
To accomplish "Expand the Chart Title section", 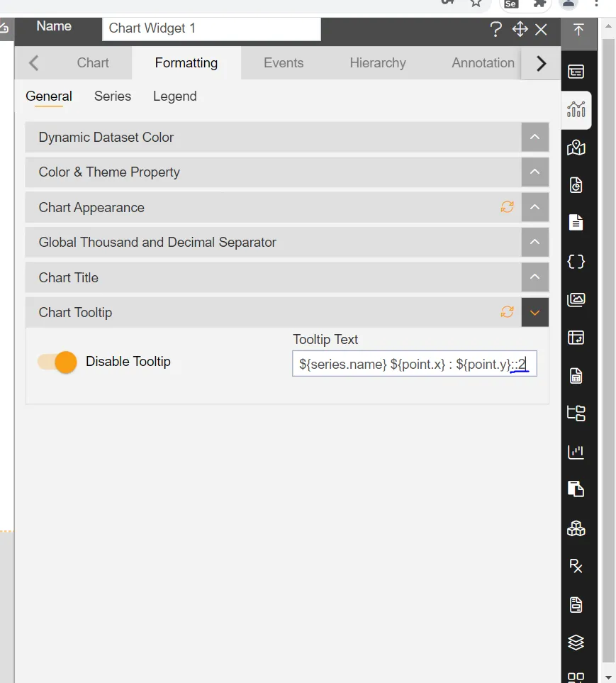I will [534, 277].
